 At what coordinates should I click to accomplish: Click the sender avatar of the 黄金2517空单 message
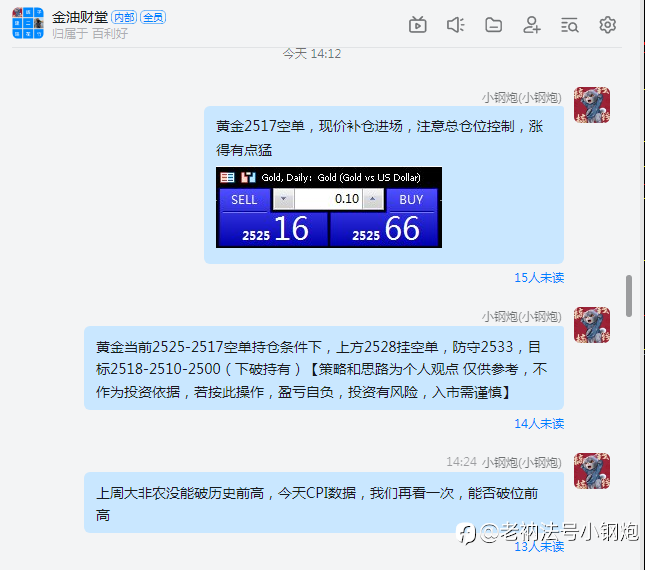pyautogui.click(x=592, y=105)
